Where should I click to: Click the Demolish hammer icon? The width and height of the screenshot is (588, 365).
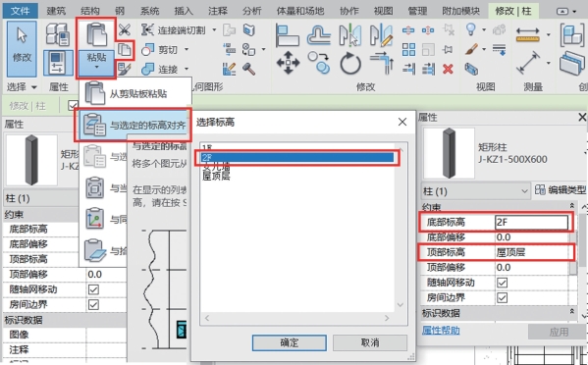coord(248,69)
